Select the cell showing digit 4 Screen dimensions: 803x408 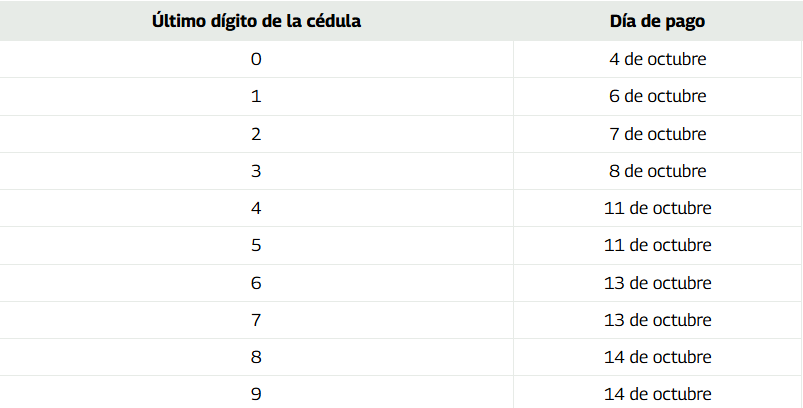coord(256,208)
